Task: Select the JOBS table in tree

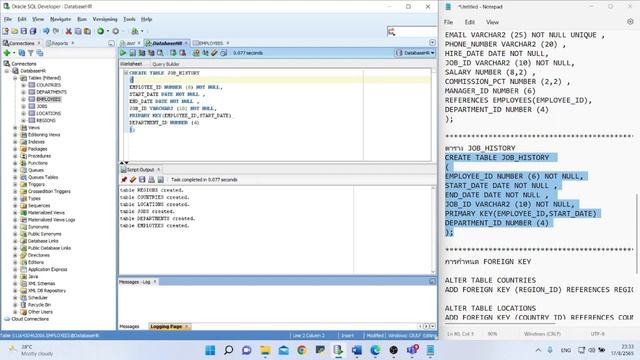Action: pyautogui.click(x=41, y=106)
